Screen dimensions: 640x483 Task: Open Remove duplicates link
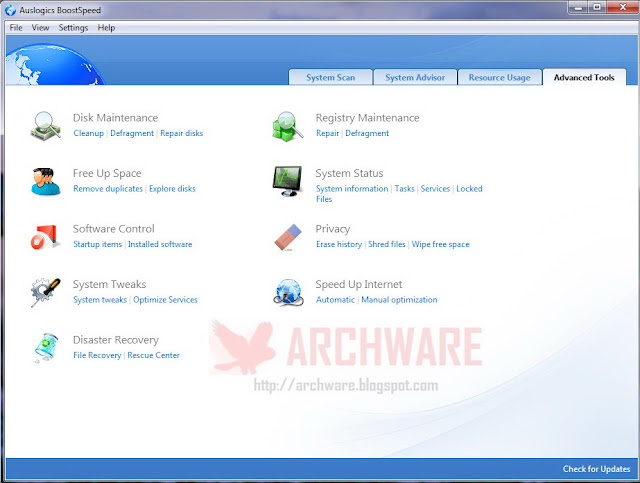108,189
